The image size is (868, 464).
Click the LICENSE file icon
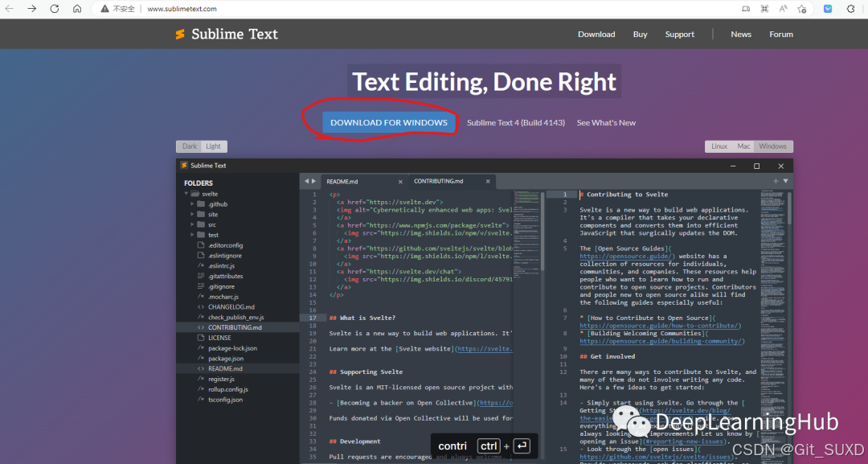pos(201,338)
